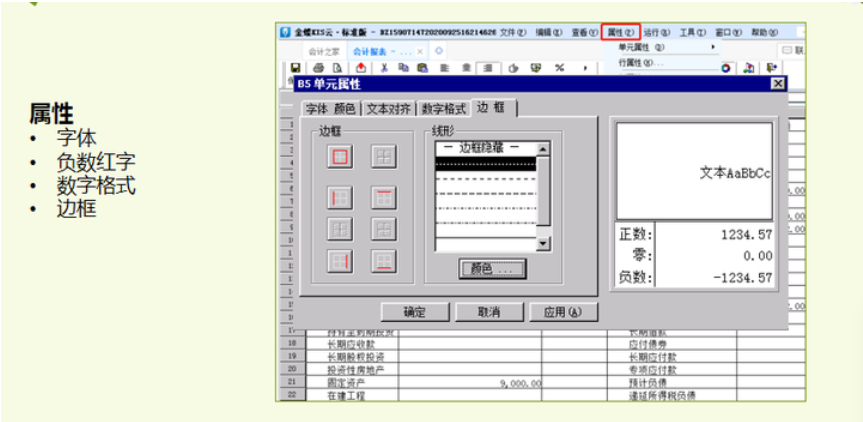Click the Paste icon in toolbar
Viewport: 863px width, 422px height.
coord(423,68)
